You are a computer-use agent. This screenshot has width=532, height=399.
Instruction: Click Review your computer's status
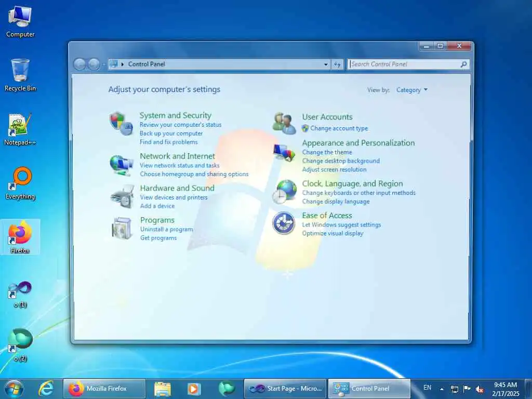tap(180, 125)
